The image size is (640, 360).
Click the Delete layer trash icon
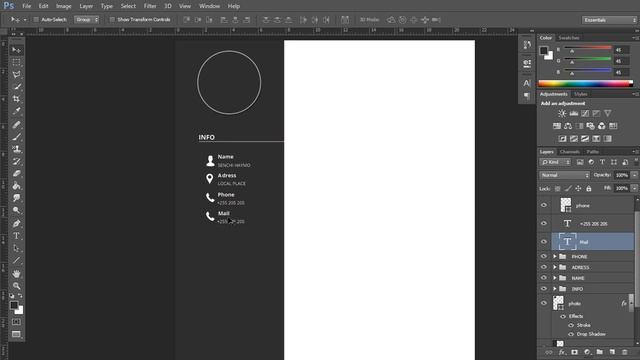click(x=624, y=352)
